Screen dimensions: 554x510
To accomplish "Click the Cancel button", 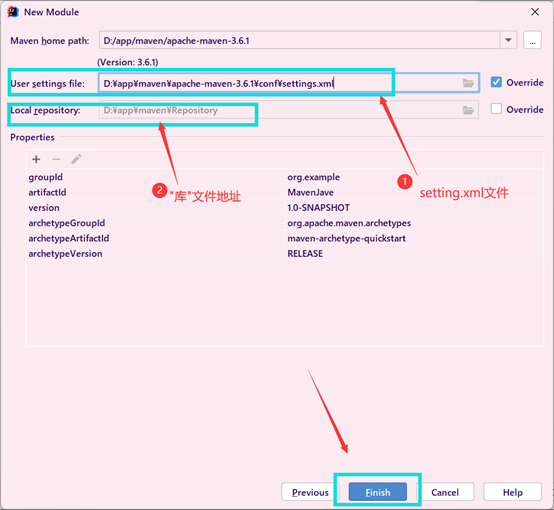I will 445,492.
